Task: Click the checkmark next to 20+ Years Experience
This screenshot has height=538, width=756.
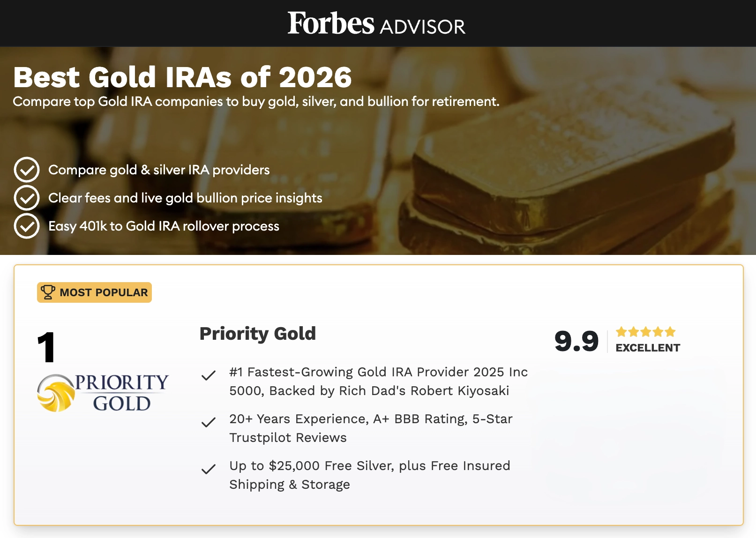Action: point(209,422)
